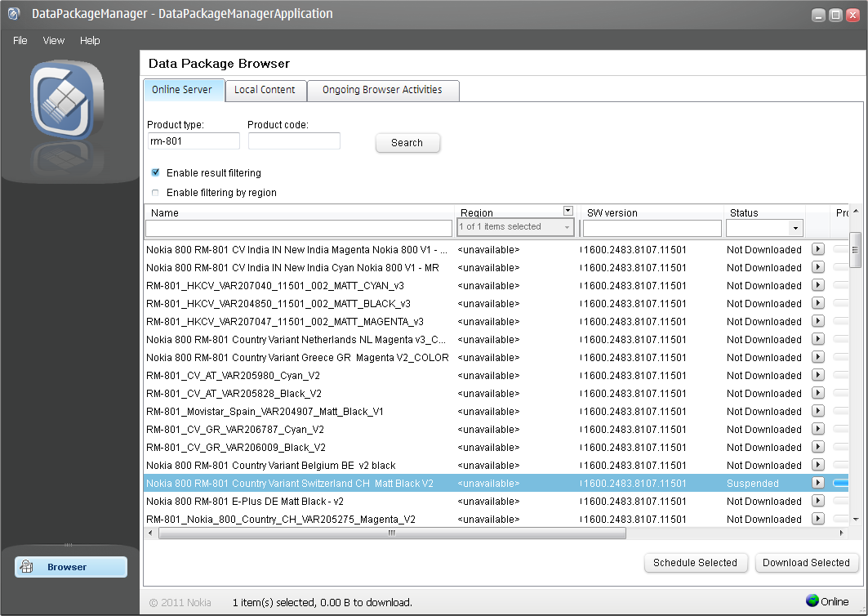Click scroll right arrow of horizontal scrollbar

[841, 533]
